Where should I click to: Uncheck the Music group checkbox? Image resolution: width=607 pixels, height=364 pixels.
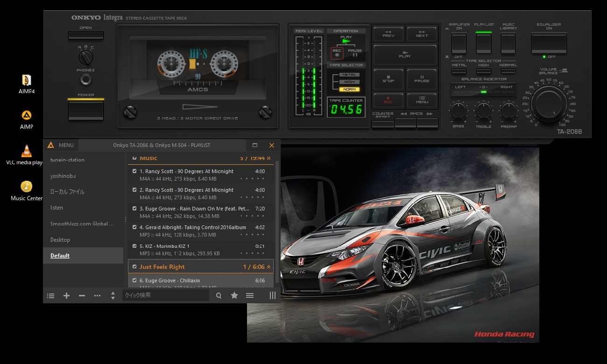[134, 158]
